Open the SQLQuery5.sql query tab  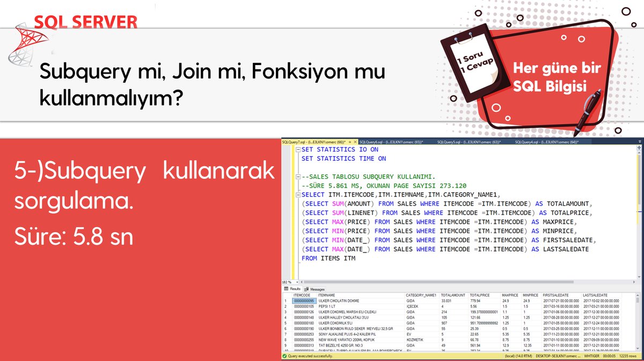pos(469,142)
